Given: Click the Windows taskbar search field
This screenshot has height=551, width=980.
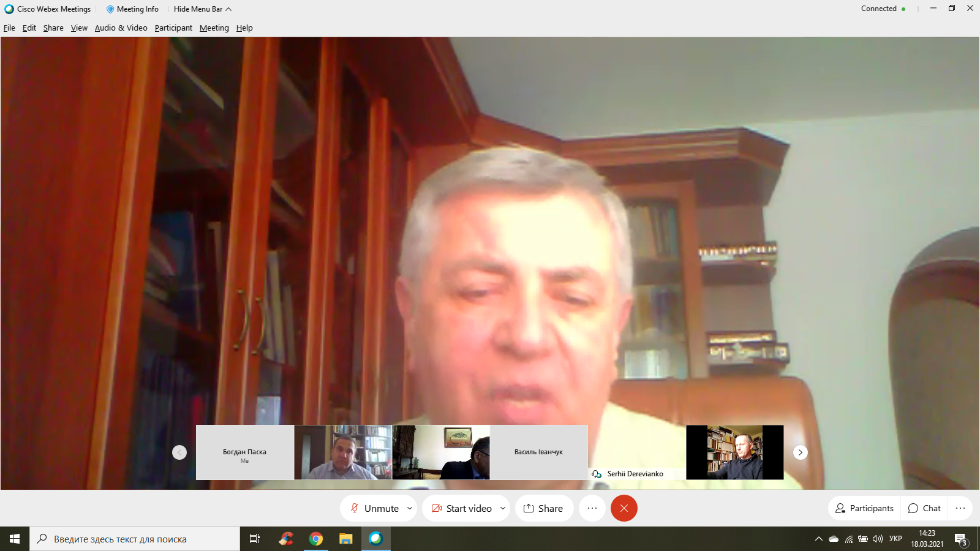Looking at the screenshot, I should [135, 539].
